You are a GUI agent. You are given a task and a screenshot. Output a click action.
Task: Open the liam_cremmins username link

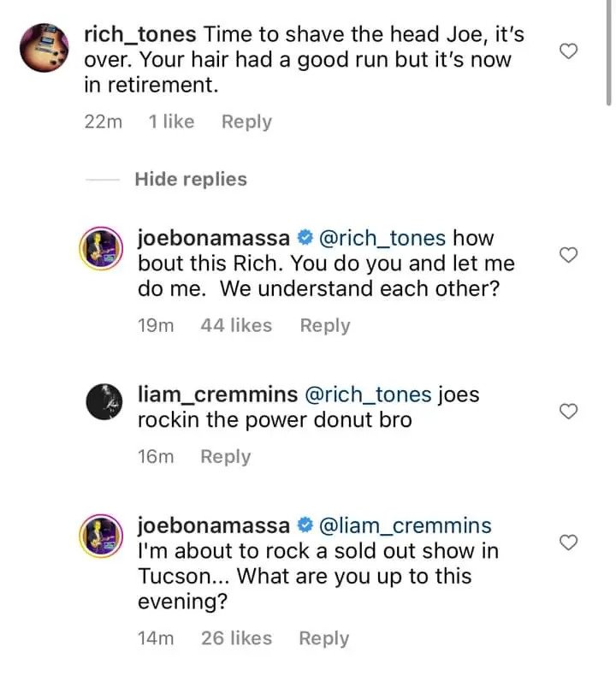pyautogui.click(x=217, y=394)
